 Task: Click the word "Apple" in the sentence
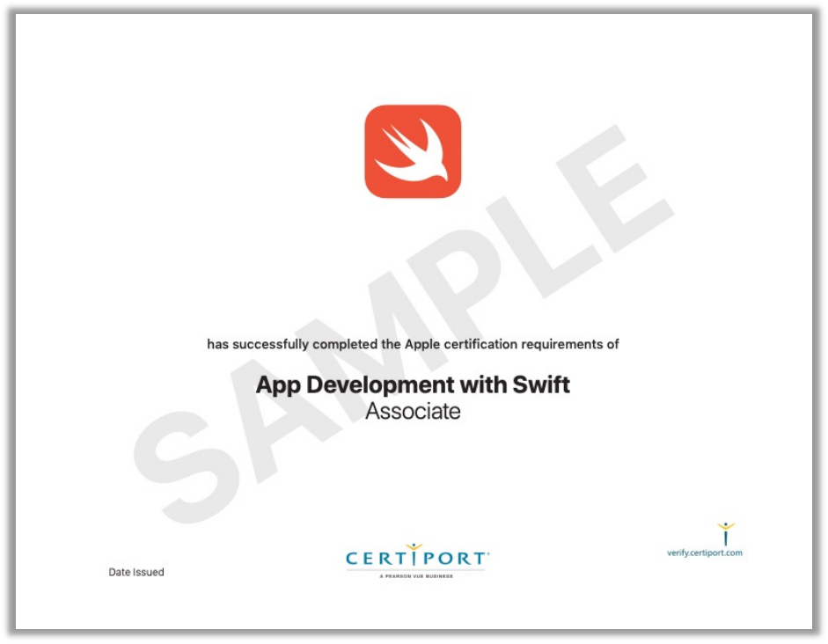421,344
